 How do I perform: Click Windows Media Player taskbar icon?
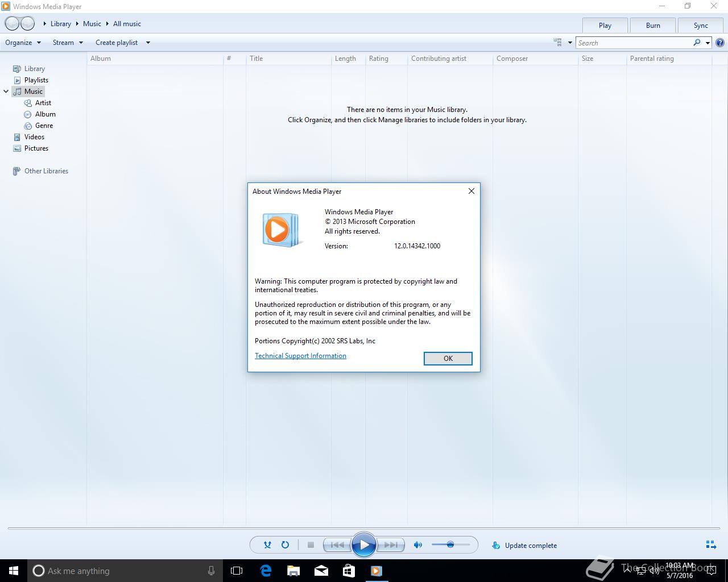376,571
